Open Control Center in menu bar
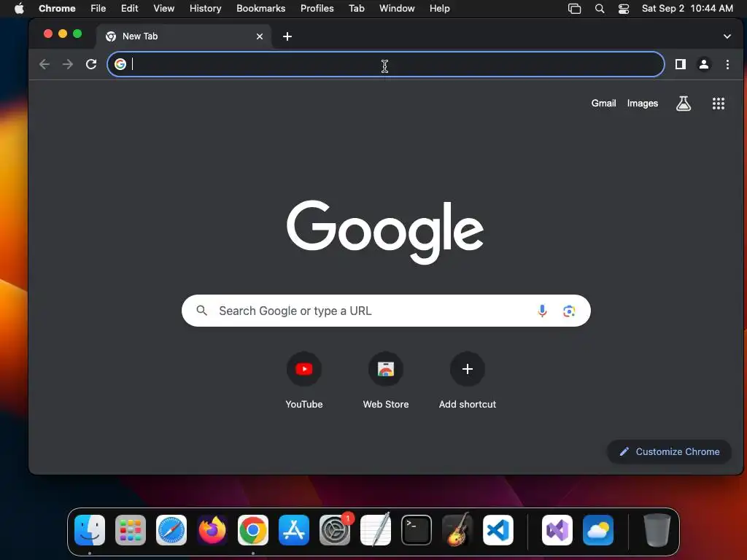This screenshot has width=747, height=560. click(x=624, y=9)
